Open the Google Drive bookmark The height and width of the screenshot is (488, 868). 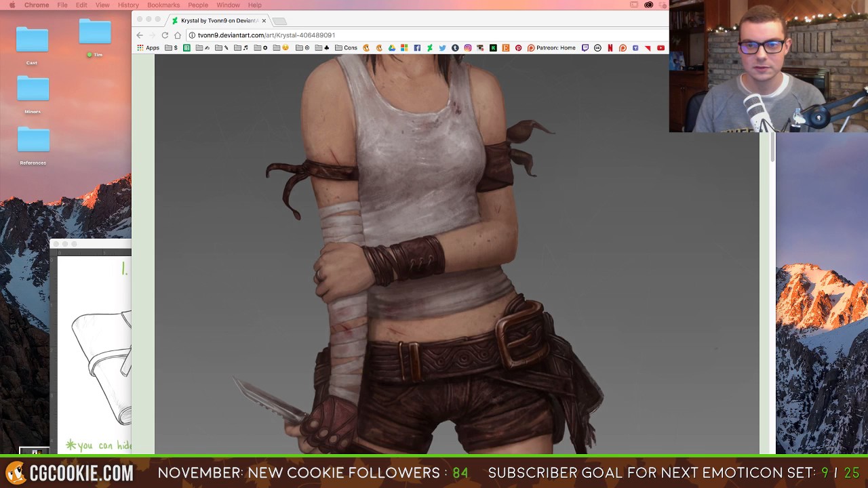pyautogui.click(x=392, y=48)
